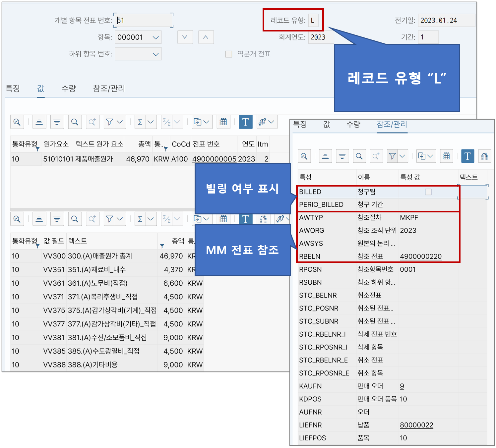Click layout grid icon in characteristics panel toolbar
This screenshot has width=496, height=448.
click(447, 156)
